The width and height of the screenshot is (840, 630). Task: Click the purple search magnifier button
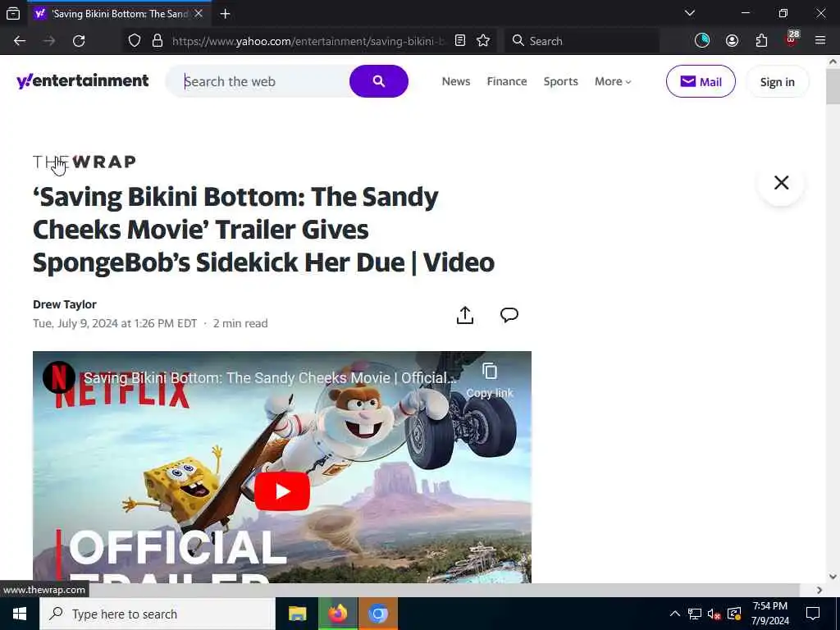tap(379, 81)
